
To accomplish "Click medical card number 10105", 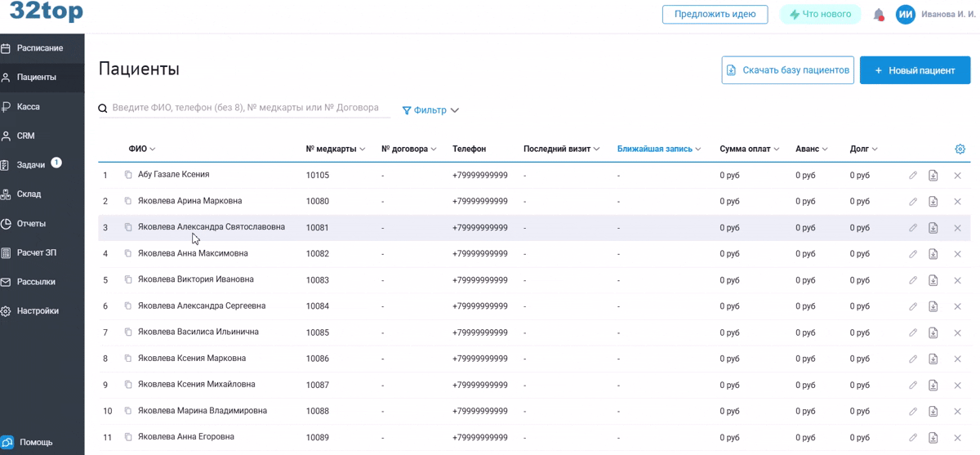I will click(x=318, y=176).
